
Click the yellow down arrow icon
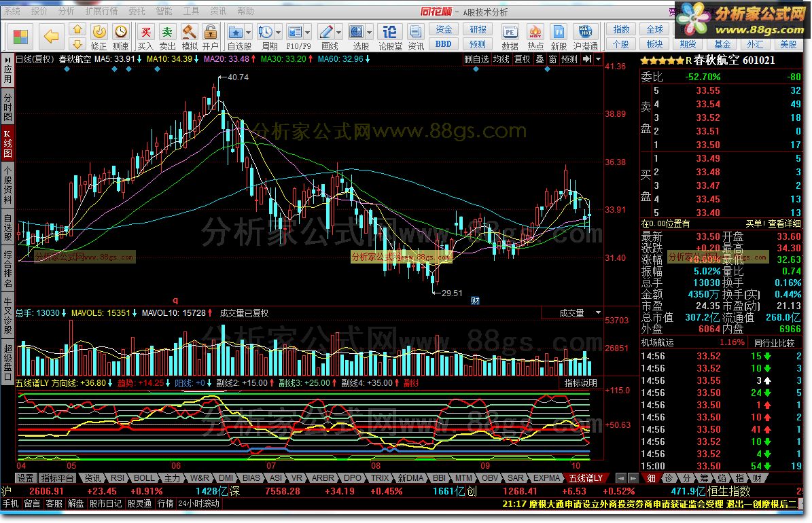coord(77,43)
